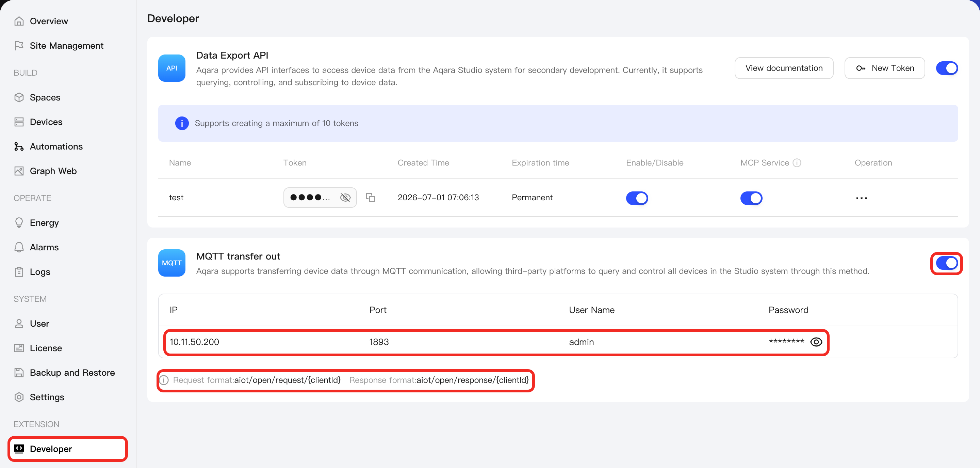This screenshot has height=468, width=980.
Task: Click the License sidebar label
Action: [46, 348]
